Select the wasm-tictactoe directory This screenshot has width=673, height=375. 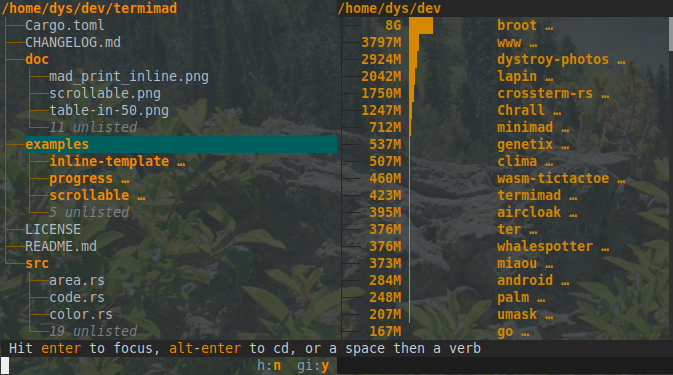(553, 178)
